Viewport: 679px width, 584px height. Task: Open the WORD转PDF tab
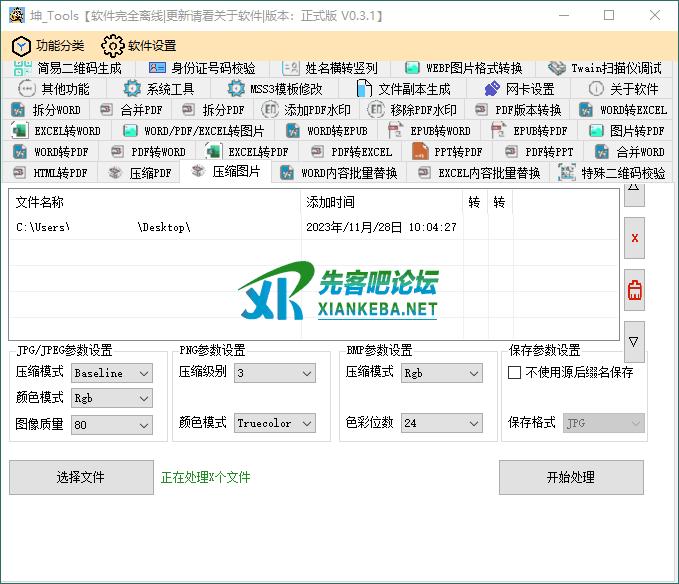(x=50, y=152)
